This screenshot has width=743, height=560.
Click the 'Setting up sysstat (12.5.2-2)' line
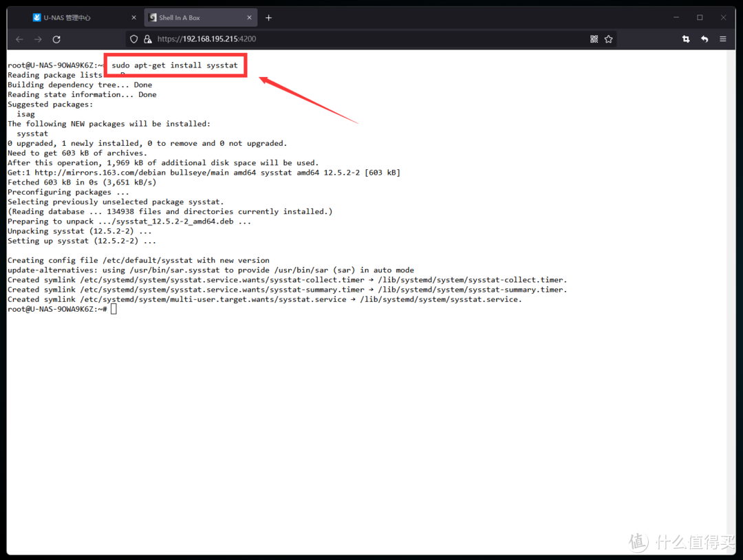click(x=81, y=241)
